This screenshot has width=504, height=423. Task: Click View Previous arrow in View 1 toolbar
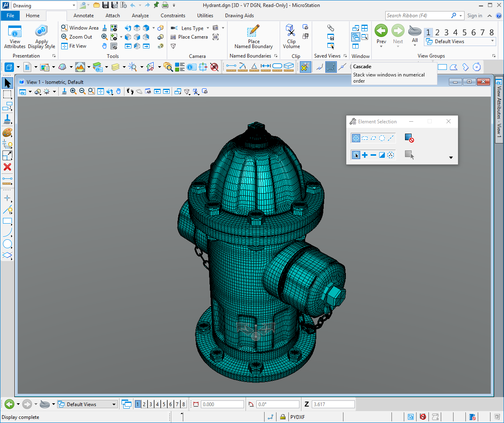pos(157,91)
